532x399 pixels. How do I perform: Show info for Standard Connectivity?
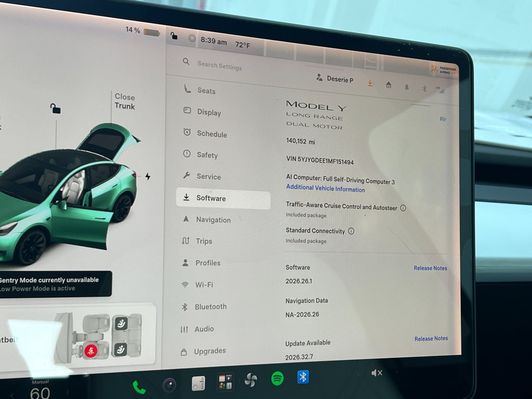[x=351, y=231]
